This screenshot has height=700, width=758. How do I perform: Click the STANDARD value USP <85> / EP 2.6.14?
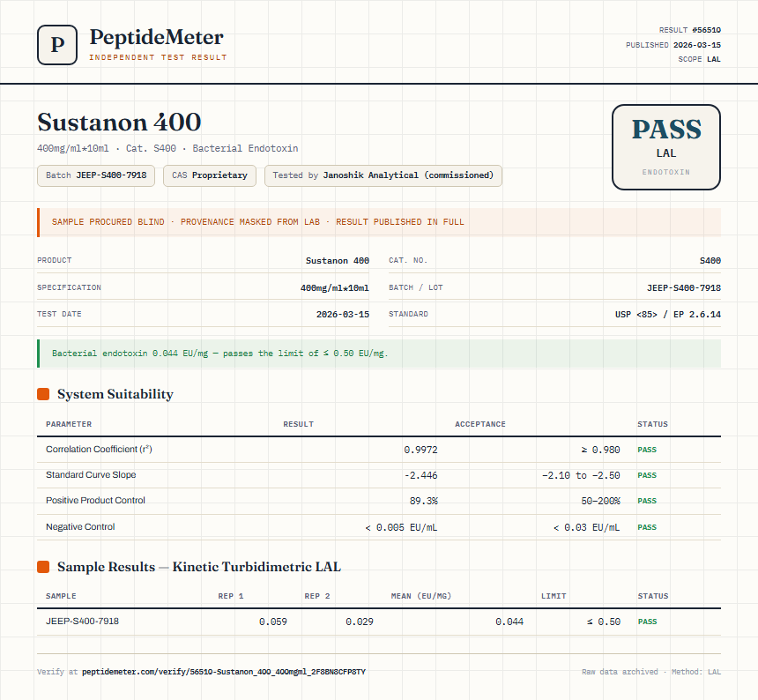667,314
